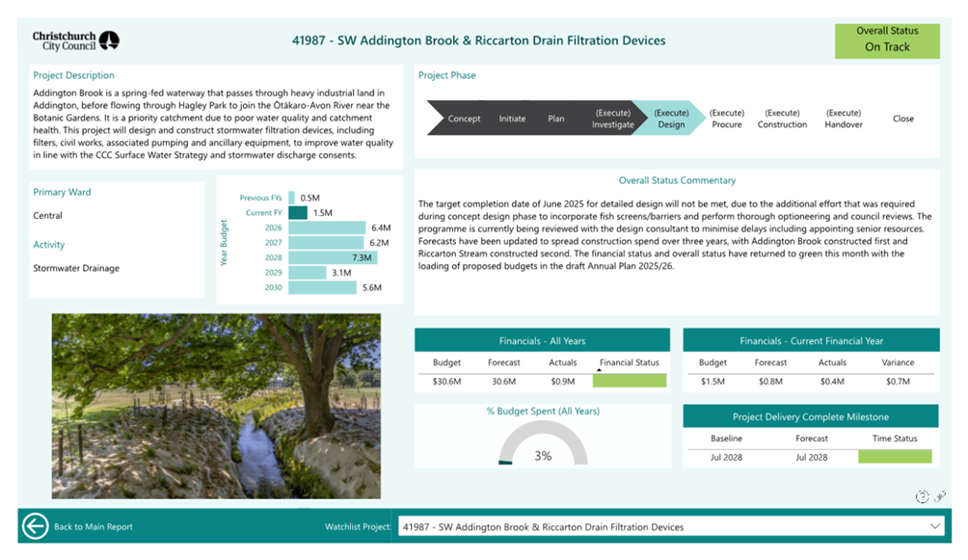This screenshot has width=968, height=560.
Task: Click the green Time Status indicator bar
Action: (x=895, y=457)
